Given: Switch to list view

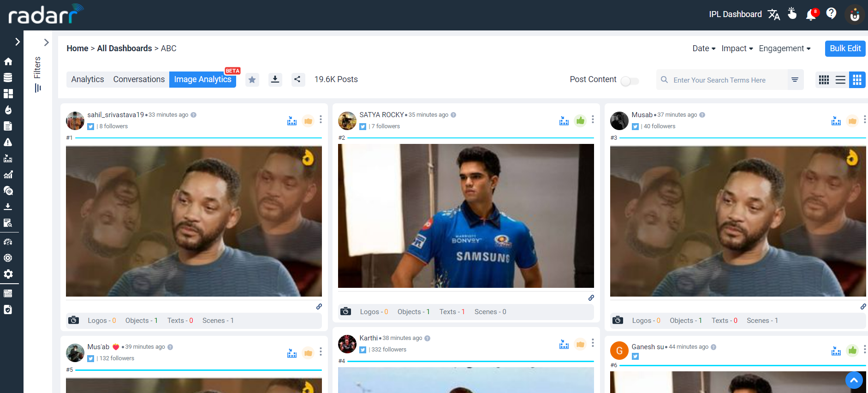Looking at the screenshot, I should point(840,80).
